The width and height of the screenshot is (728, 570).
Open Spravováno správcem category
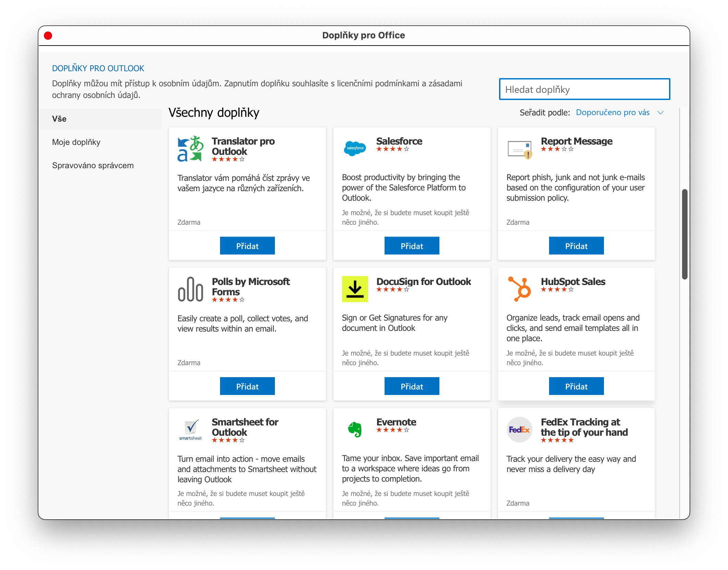point(93,165)
